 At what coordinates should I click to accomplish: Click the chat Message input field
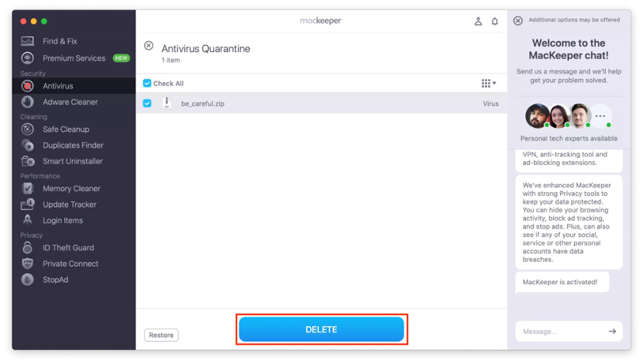(x=569, y=331)
